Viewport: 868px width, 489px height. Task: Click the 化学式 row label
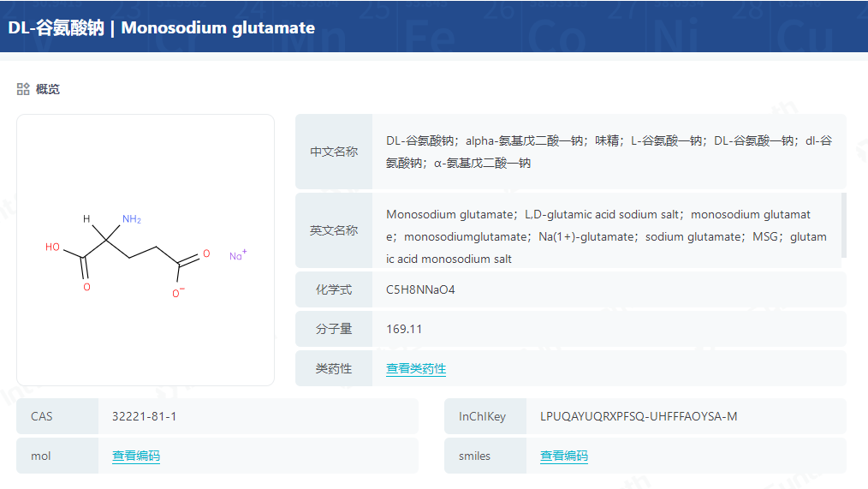334,289
